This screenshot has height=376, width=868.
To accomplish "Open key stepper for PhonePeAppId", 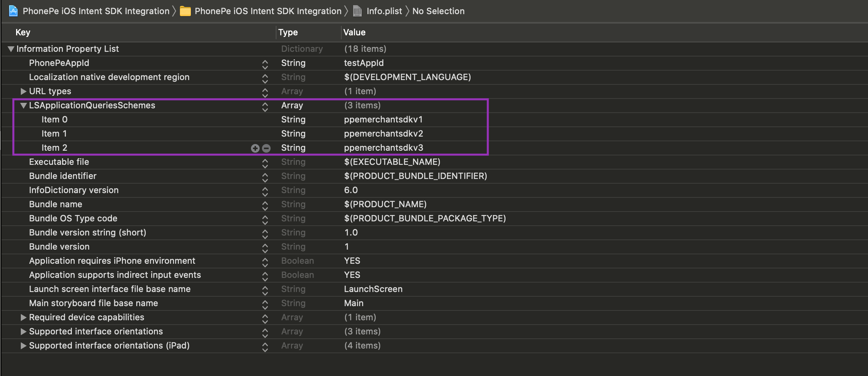I will 265,64.
